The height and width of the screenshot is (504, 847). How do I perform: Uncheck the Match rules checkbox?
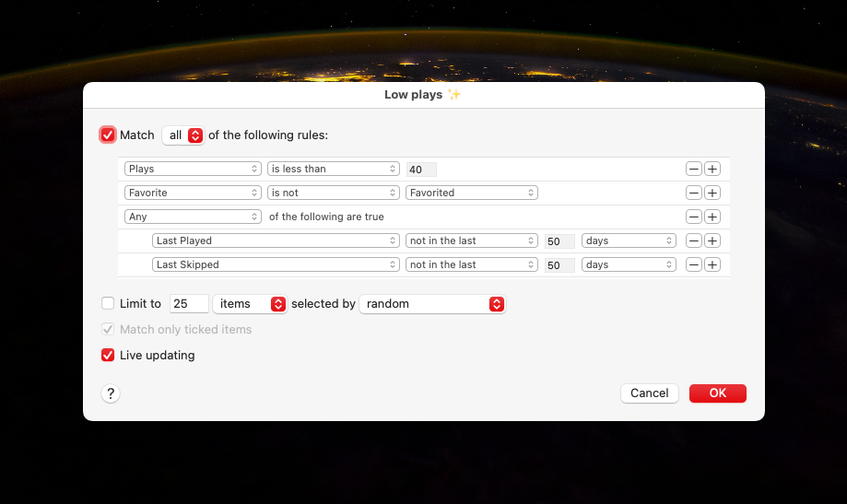point(108,135)
